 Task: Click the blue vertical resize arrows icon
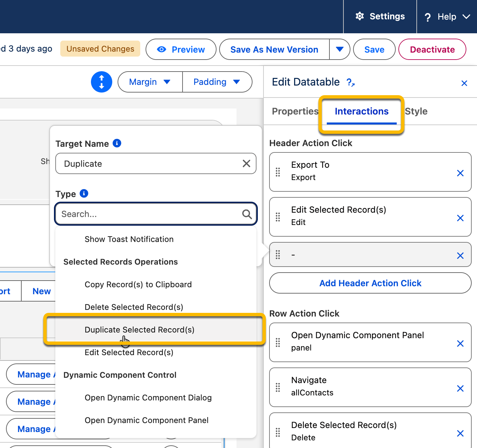(102, 82)
